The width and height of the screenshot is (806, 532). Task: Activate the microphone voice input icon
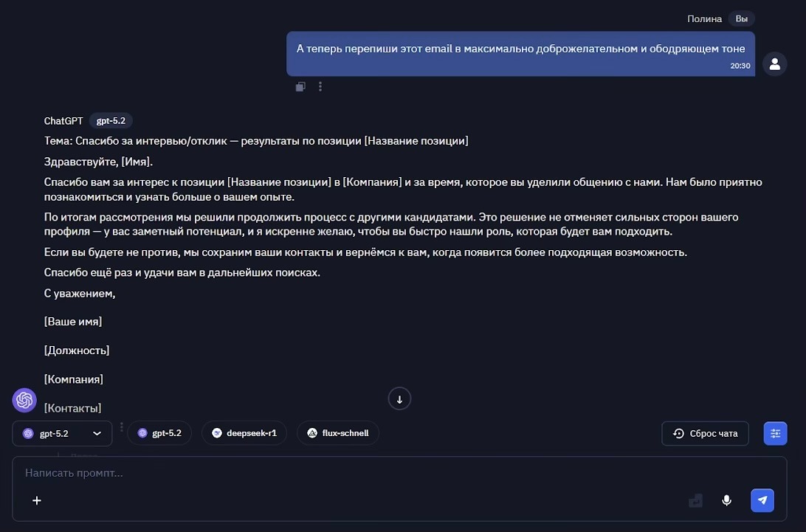click(x=726, y=500)
